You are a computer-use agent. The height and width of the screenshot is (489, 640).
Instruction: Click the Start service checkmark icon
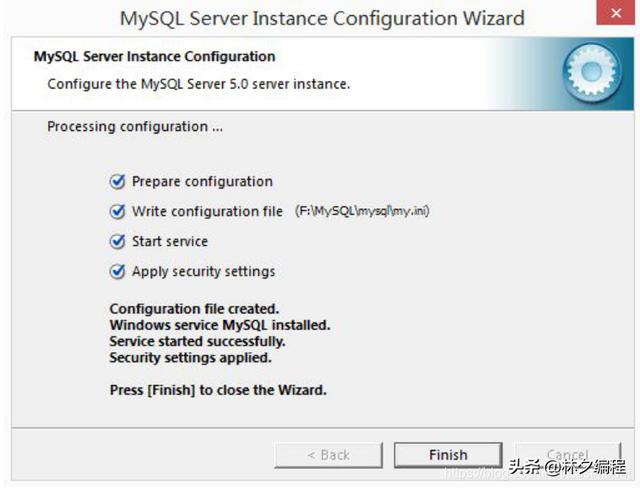[x=118, y=242]
